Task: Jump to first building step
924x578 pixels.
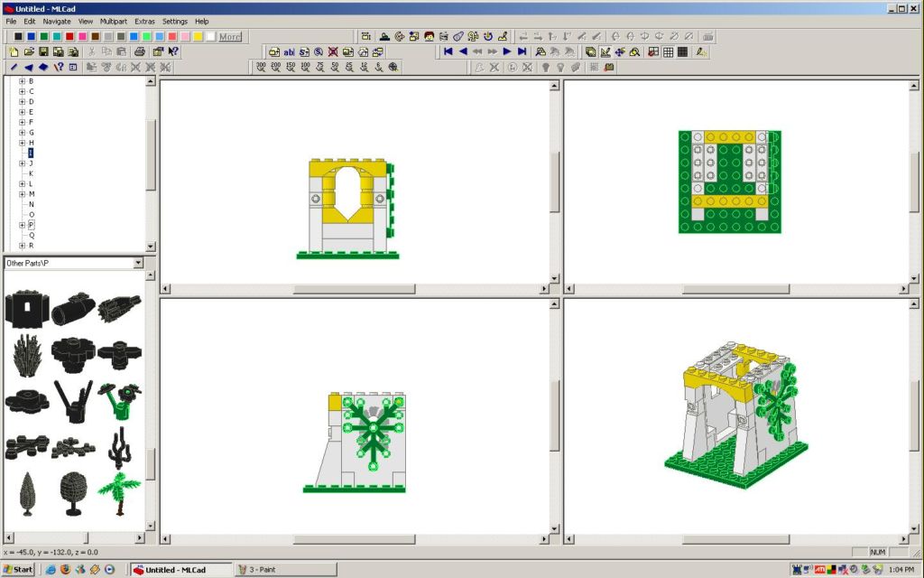Action: [x=448, y=51]
